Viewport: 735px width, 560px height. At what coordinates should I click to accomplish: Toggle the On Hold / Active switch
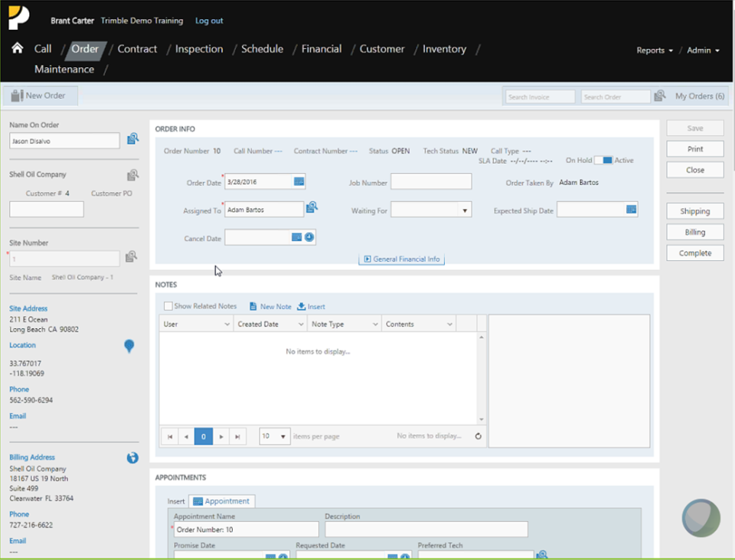(603, 160)
